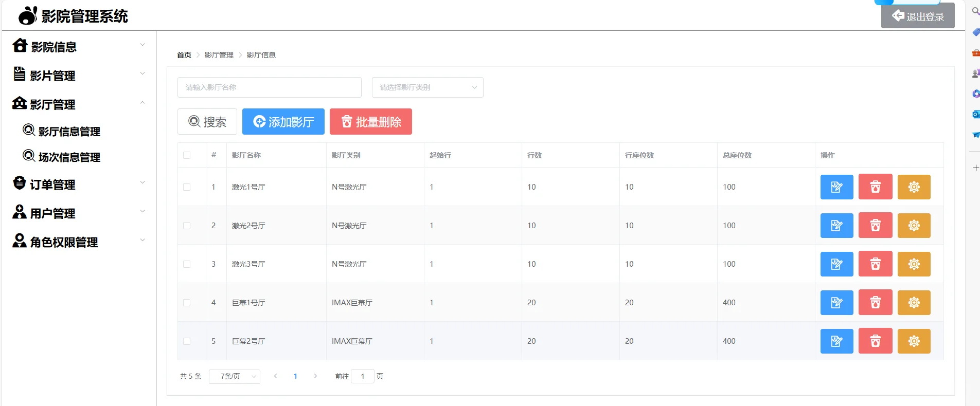The image size is (980, 406).
Task: Click the 共 5 条 total count text
Action: (190, 376)
